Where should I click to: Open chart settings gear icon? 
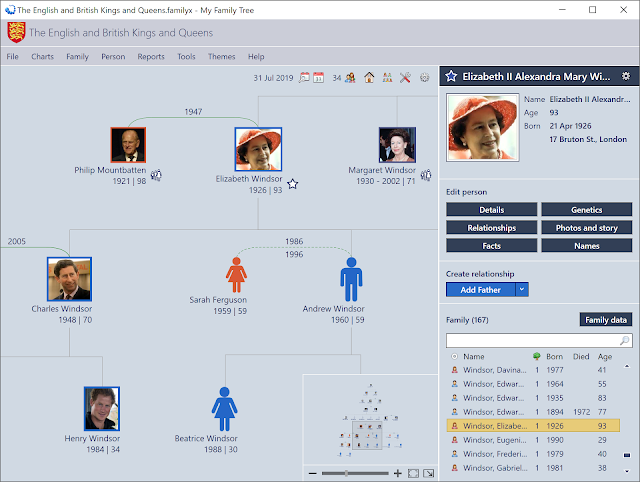424,78
